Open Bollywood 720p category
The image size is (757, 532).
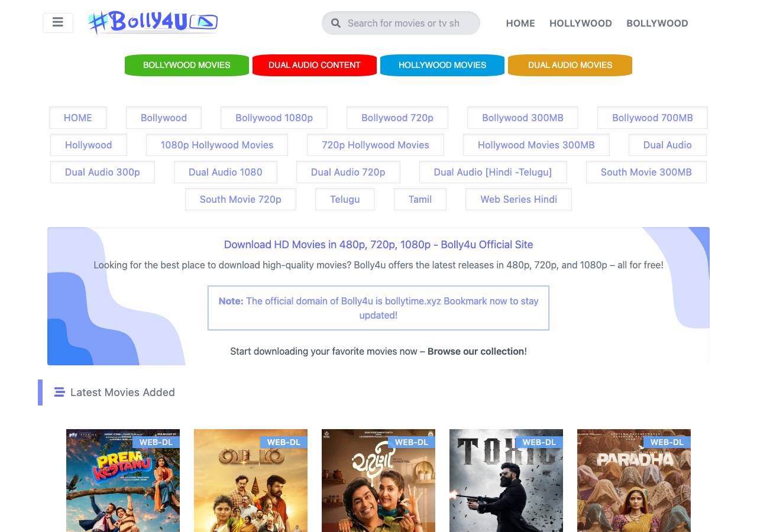click(x=397, y=118)
